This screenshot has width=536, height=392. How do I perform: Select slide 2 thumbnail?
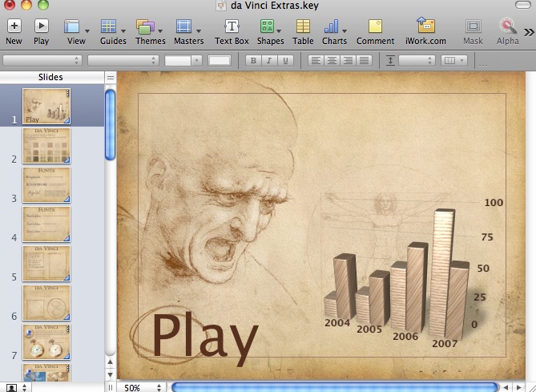(46, 146)
